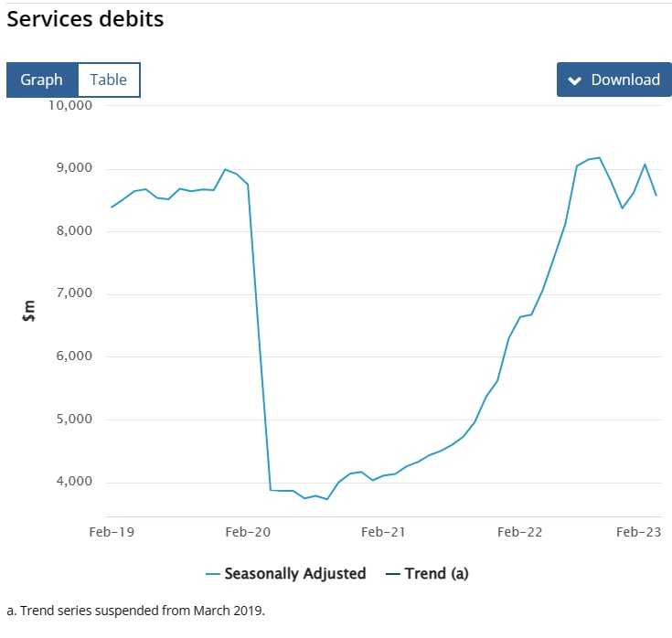Click the Feb-22 x-axis label

[519, 532]
